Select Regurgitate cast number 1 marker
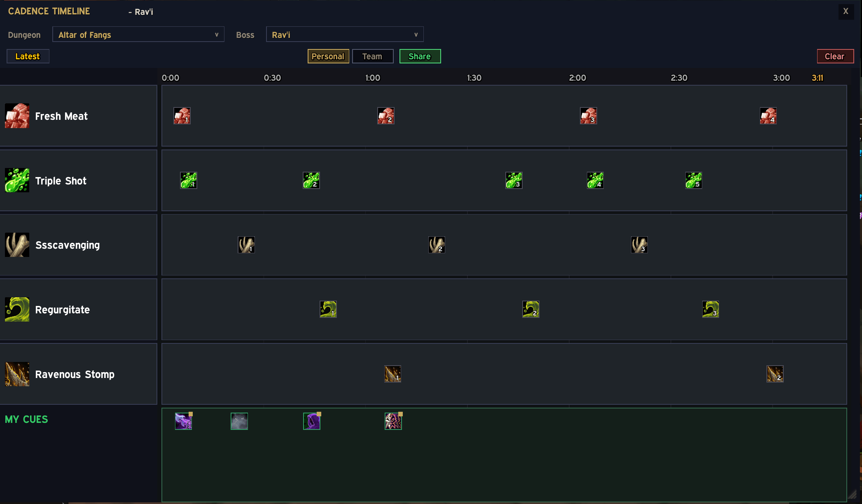This screenshot has width=862, height=504. [328, 309]
